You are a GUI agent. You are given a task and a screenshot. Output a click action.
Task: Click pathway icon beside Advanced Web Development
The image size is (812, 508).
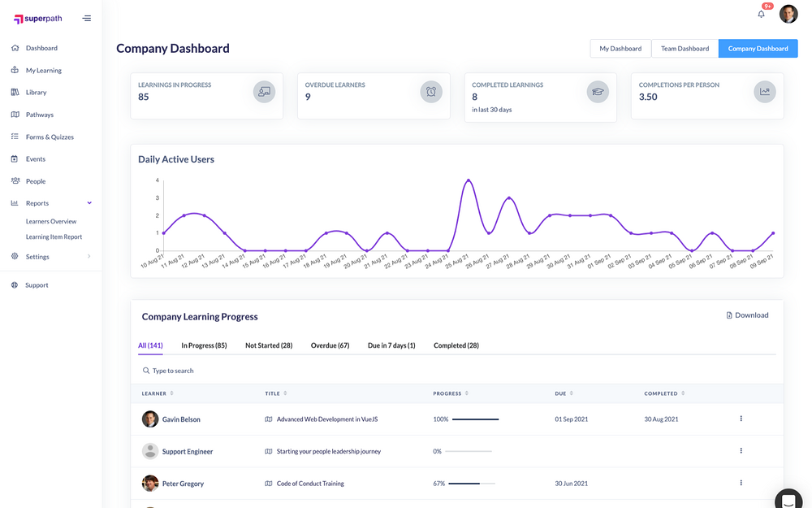pos(268,419)
